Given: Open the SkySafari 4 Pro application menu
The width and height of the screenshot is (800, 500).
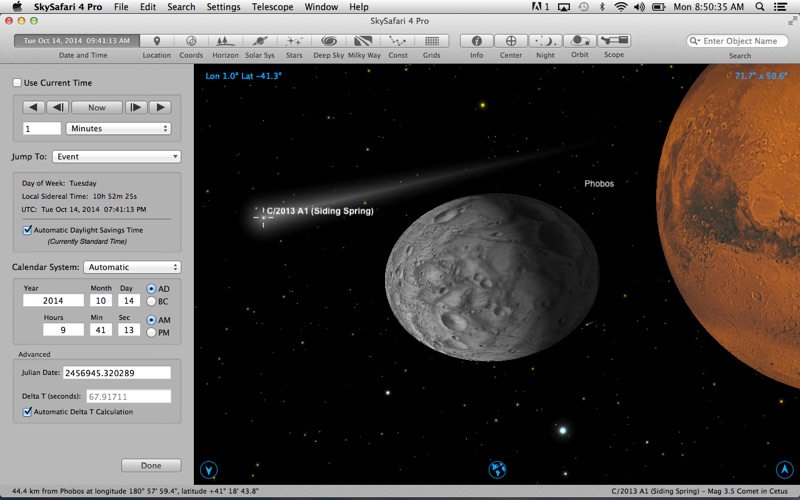Looking at the screenshot, I should tap(68, 7).
